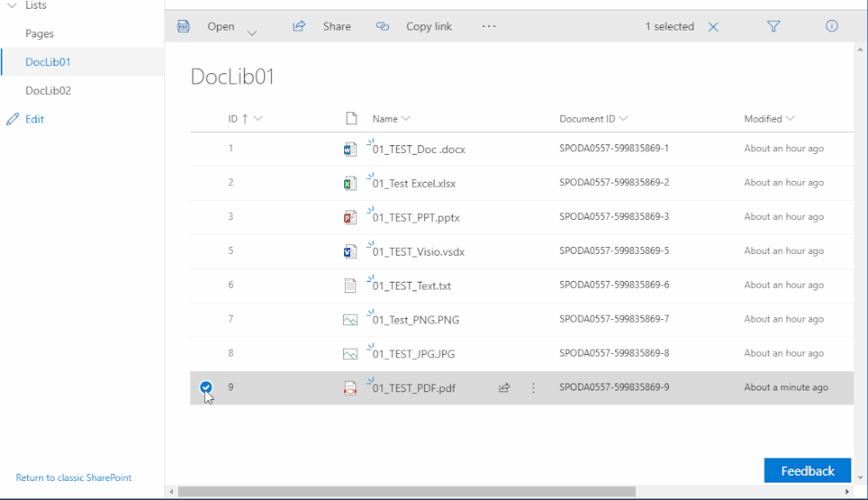Click the vertical scrollbar up arrow
868x500 pixels.
click(859, 50)
